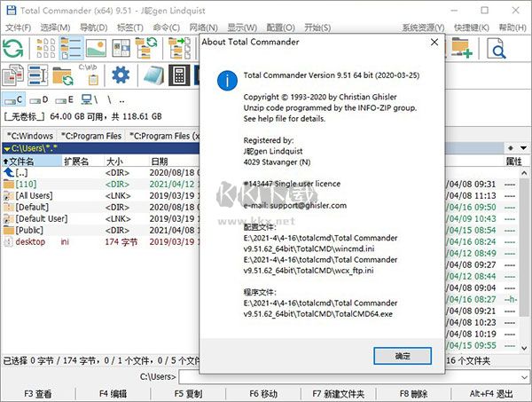The width and height of the screenshot is (532, 402).
Task: Open the 命令(C) menu
Action: [x=167, y=28]
